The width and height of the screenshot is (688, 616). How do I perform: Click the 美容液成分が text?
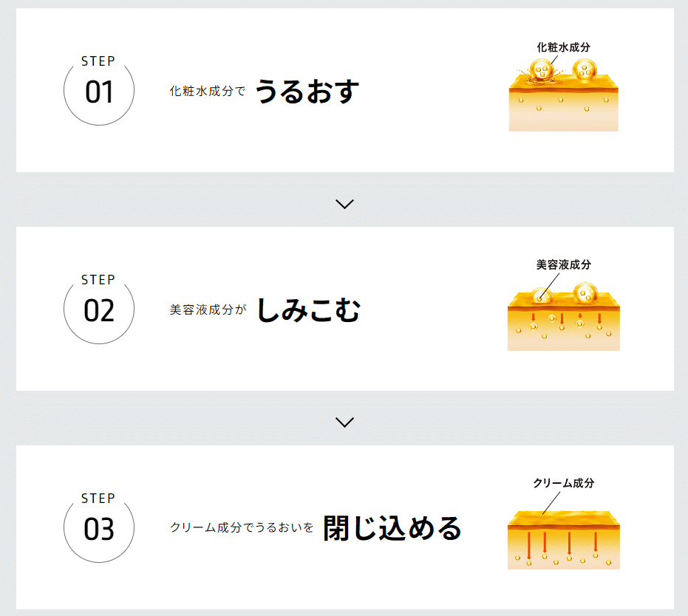[x=208, y=309]
